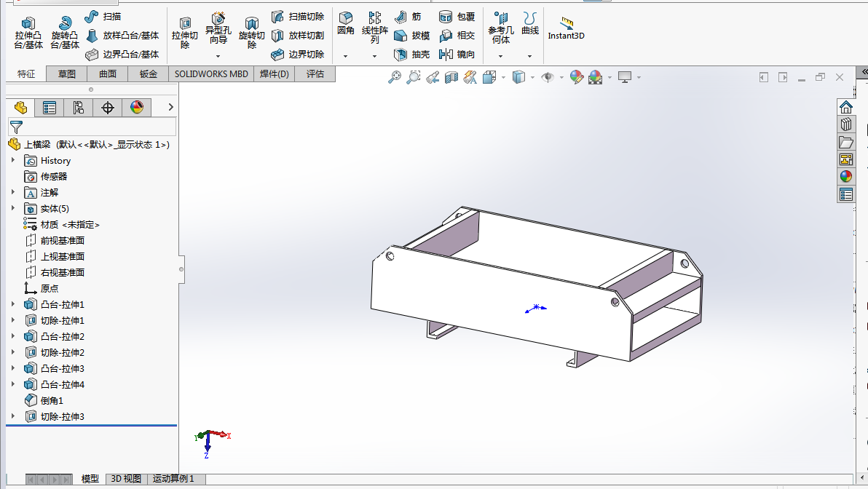Click the zoom to area icon
Image resolution: width=868 pixels, height=489 pixels.
(414, 77)
